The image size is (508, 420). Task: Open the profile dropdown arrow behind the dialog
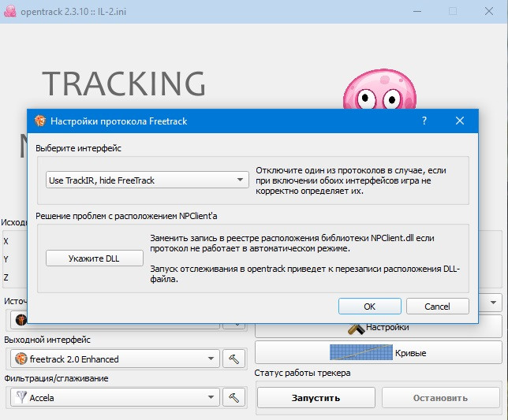point(493,303)
